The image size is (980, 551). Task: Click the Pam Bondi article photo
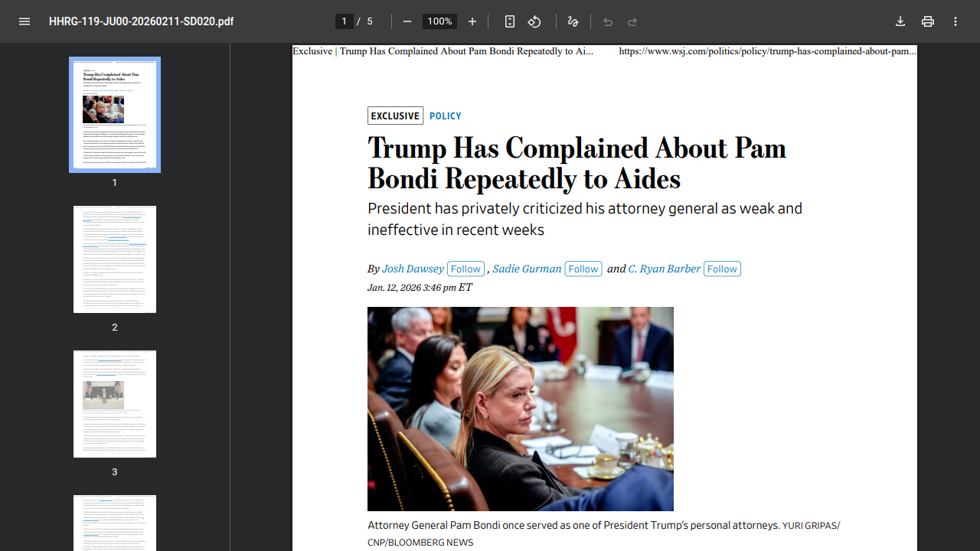tap(521, 409)
